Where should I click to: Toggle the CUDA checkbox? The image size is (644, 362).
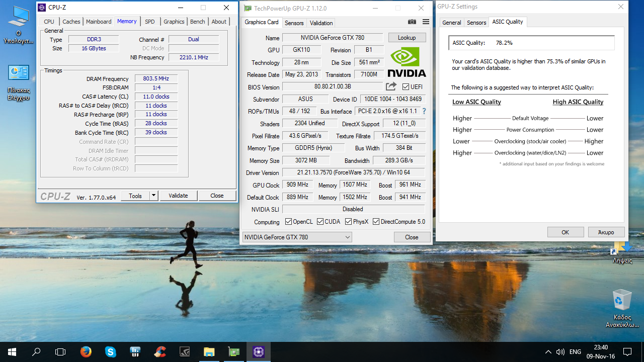point(320,222)
